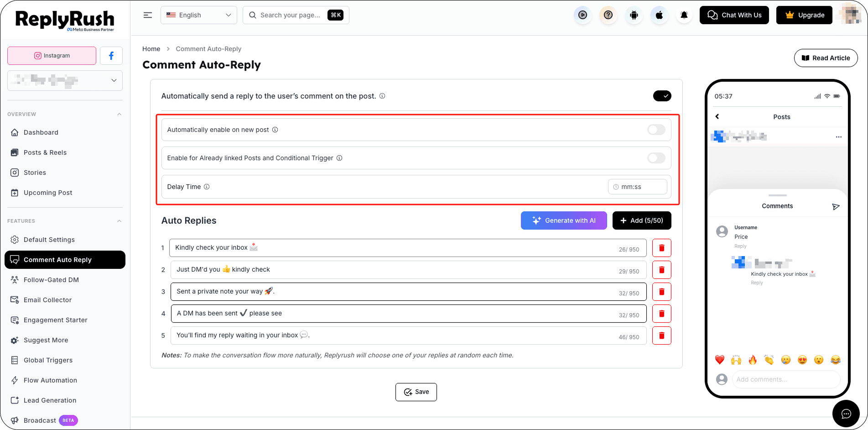Delete the reply 'A DM has been sent'

661,314
